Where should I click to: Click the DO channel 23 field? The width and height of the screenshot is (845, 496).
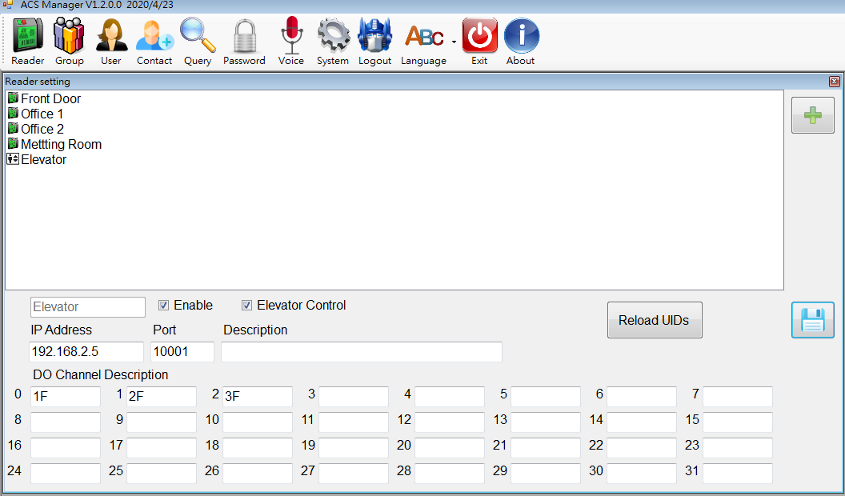click(737, 448)
